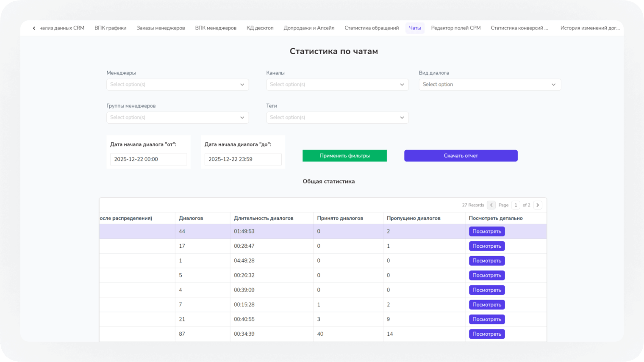
Task: Open the Группы менеджеров dropdown chevron
Action: [x=242, y=117]
